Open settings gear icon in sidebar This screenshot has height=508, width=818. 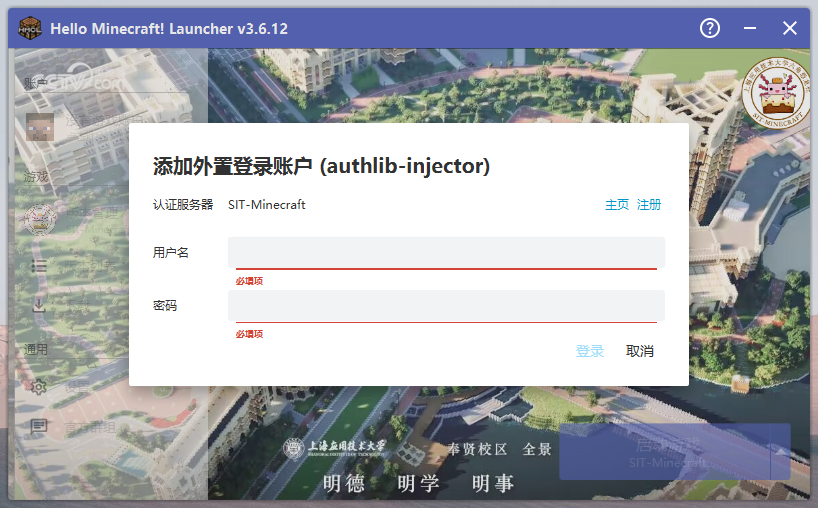[x=39, y=387]
